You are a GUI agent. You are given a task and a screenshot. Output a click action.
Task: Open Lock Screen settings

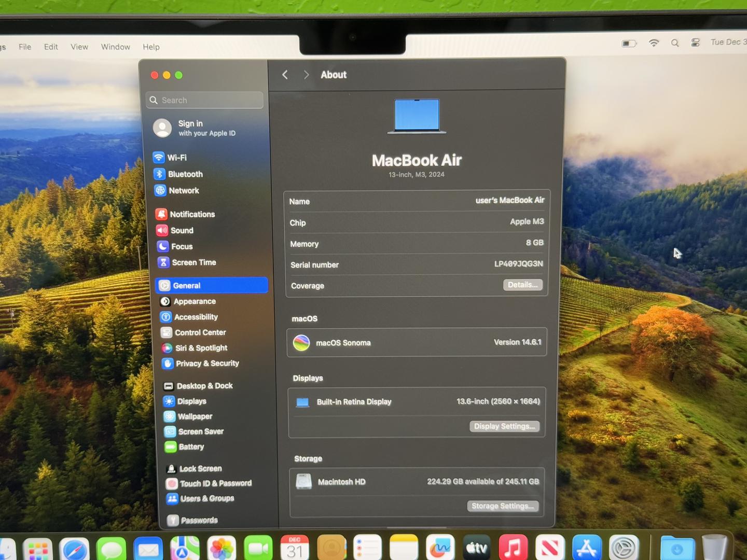[x=193, y=469]
